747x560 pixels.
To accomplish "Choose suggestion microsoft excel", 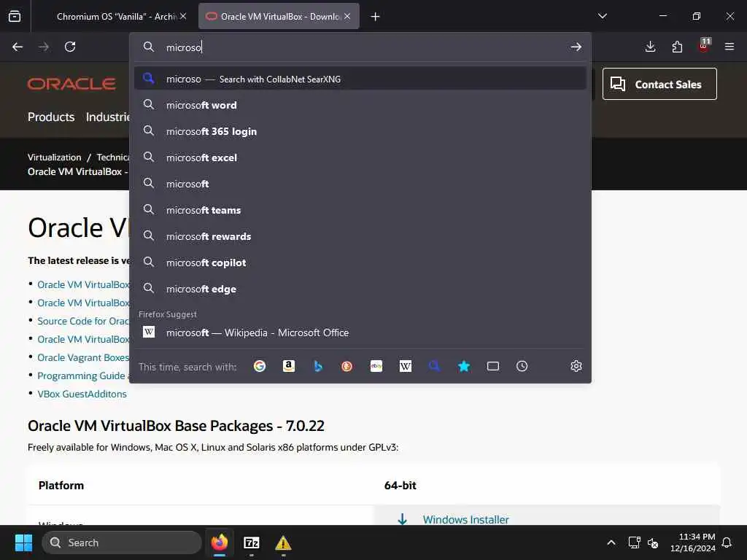I will 360,157.
